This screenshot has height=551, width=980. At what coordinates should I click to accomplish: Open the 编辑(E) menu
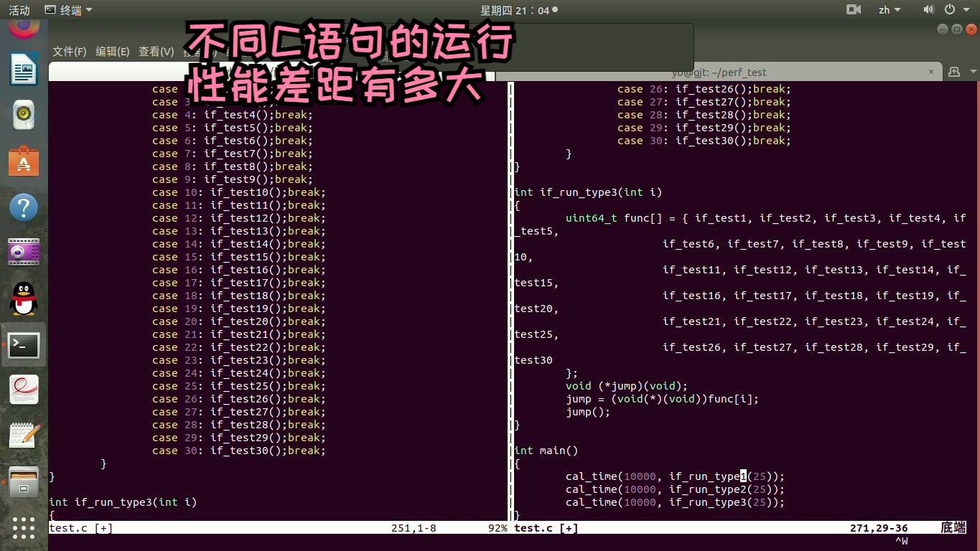point(113,52)
